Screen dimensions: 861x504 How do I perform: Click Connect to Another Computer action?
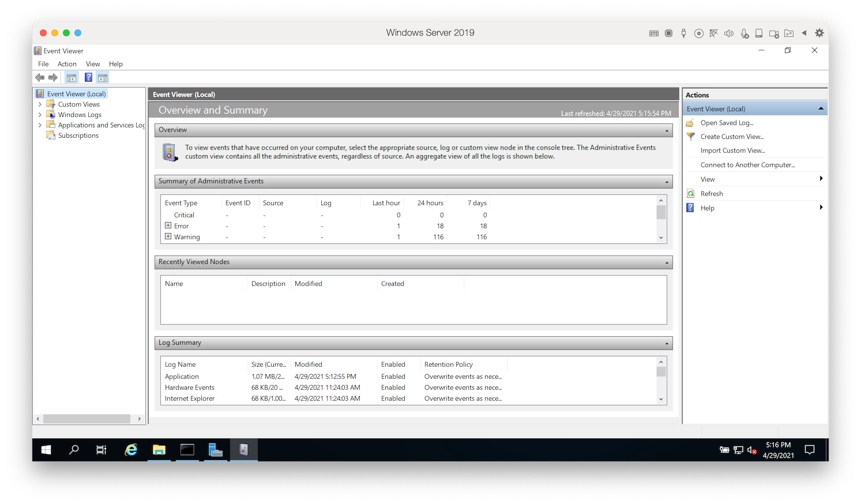pos(747,165)
